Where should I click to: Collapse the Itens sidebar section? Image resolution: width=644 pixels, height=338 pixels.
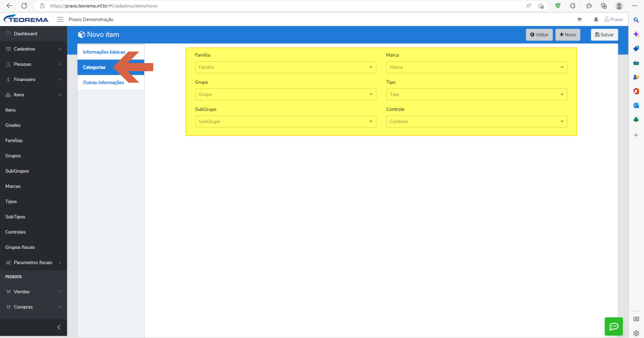[33, 95]
